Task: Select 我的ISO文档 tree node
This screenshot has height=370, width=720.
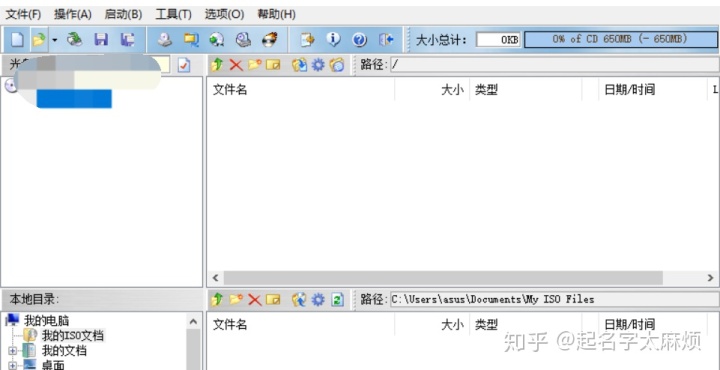Action: [x=73, y=336]
